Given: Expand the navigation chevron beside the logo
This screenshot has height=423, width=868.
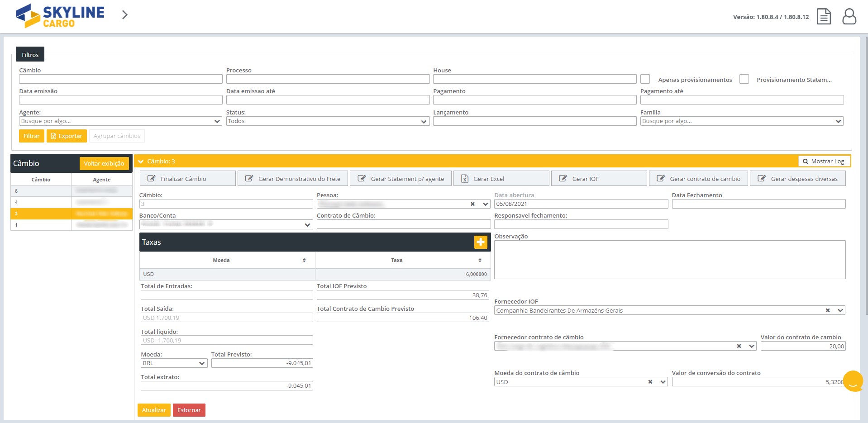Looking at the screenshot, I should [125, 15].
